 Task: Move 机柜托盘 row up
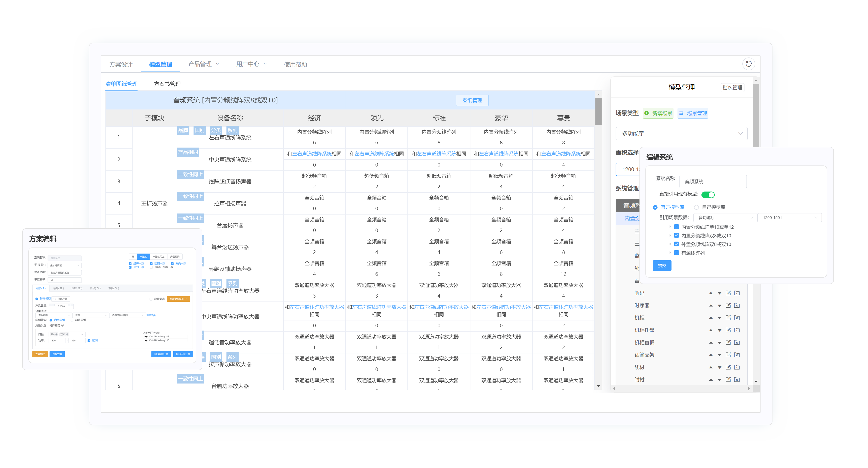711,330
